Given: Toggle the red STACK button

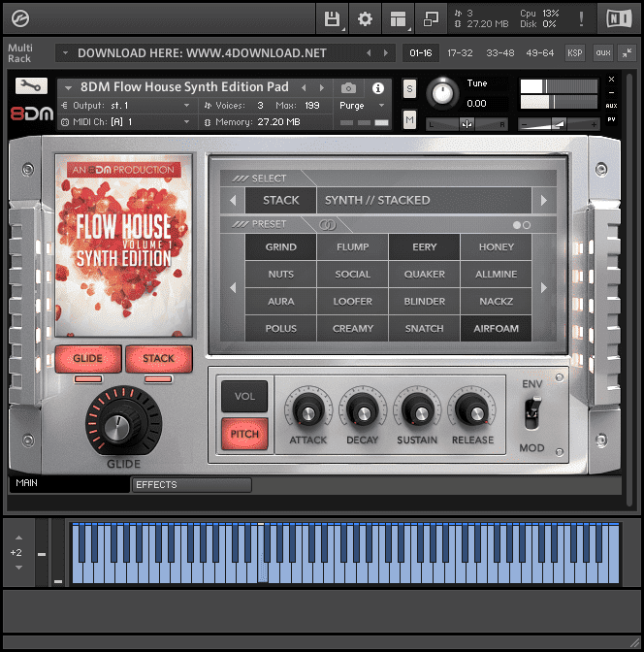Looking at the screenshot, I should (x=158, y=358).
